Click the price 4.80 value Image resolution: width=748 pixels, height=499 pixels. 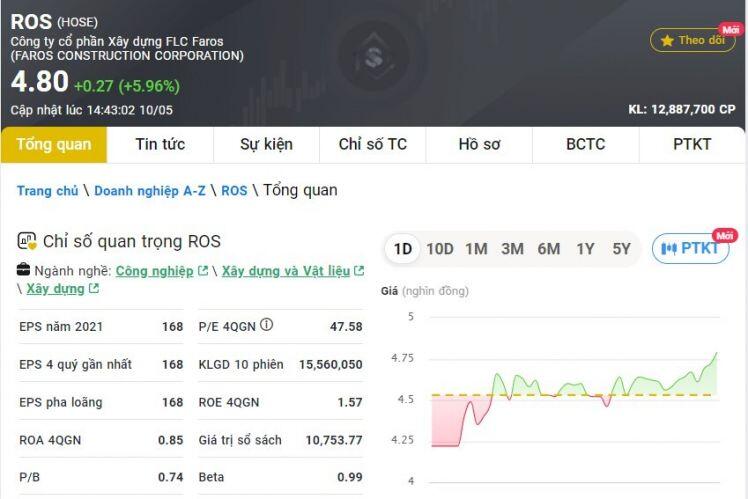pyautogui.click(x=40, y=81)
